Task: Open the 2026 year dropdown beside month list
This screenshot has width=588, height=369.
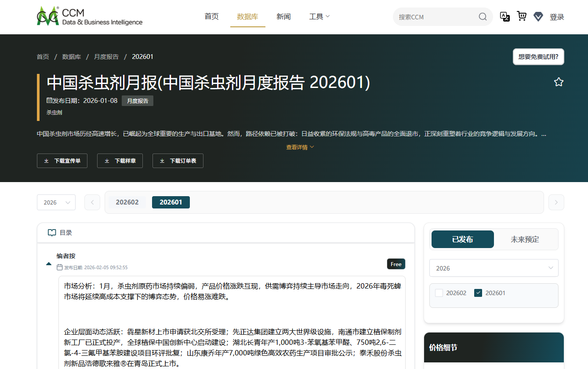Action: tap(56, 202)
